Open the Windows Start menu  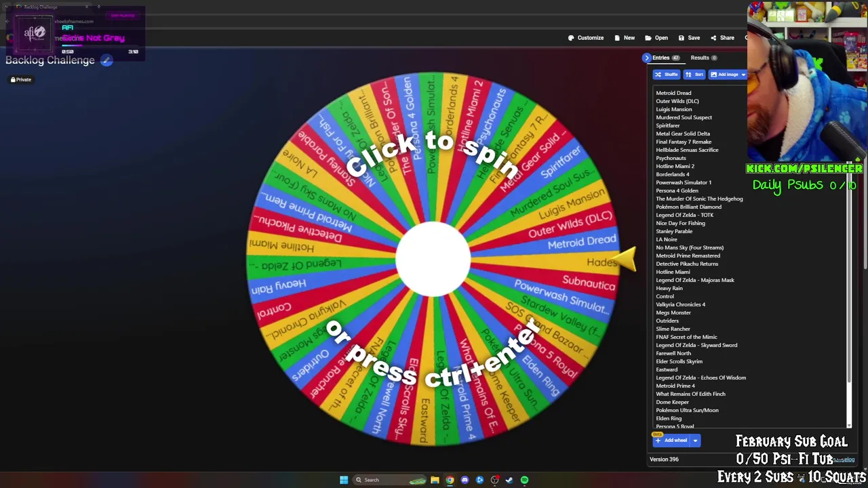[344, 480]
